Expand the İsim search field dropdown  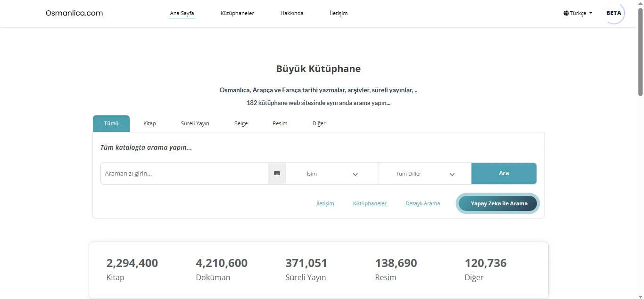point(332,174)
